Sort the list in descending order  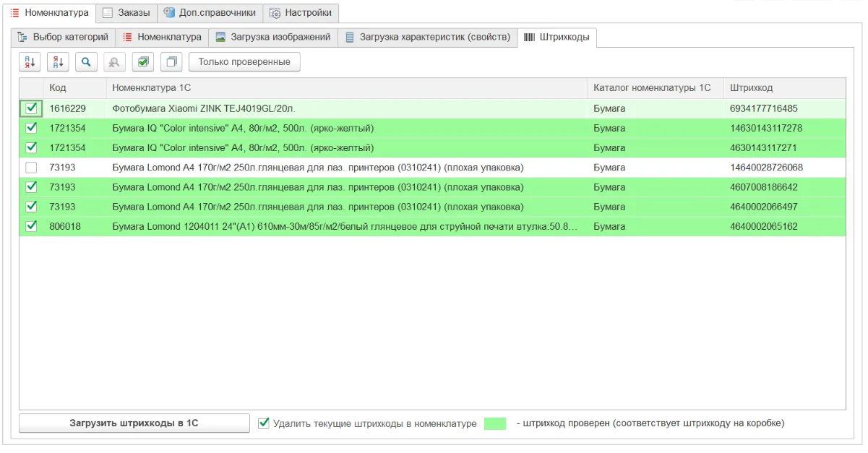point(58,62)
